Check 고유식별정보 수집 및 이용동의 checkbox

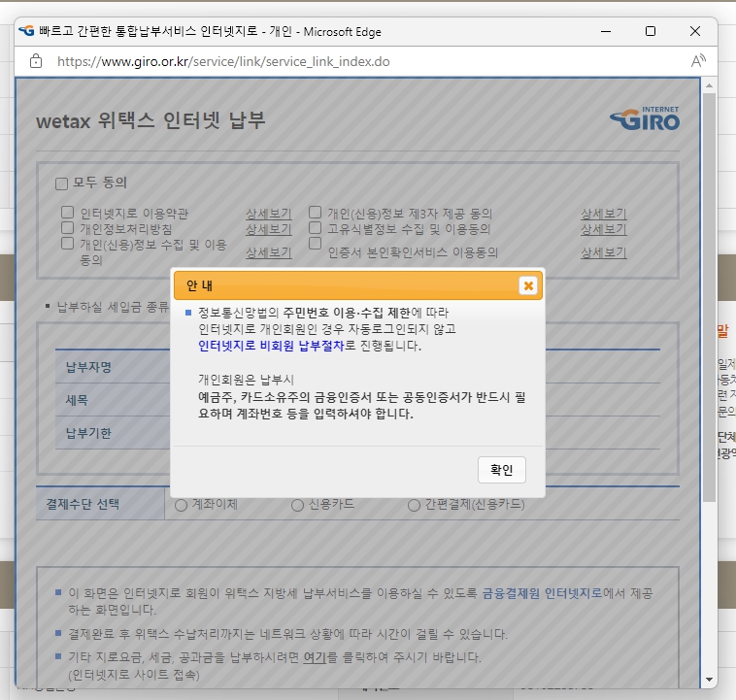(x=315, y=228)
